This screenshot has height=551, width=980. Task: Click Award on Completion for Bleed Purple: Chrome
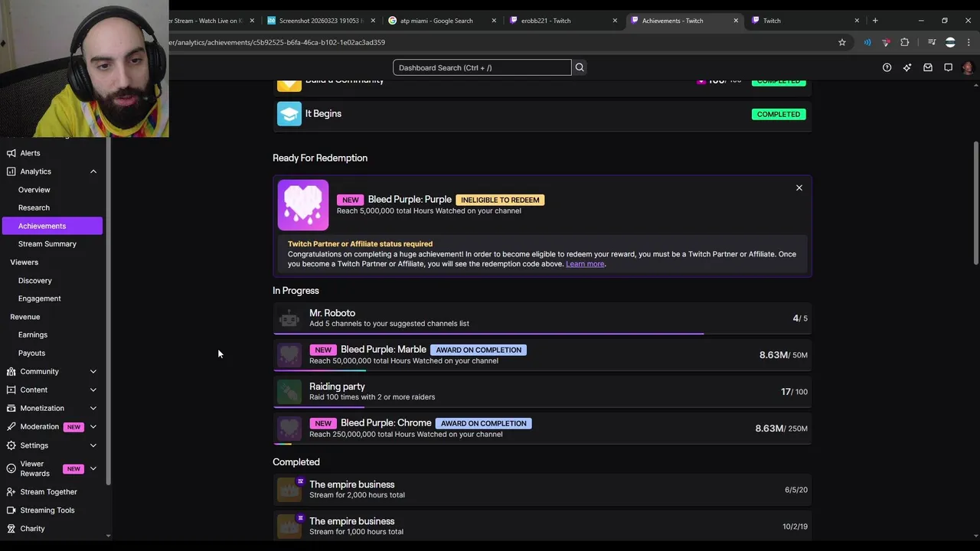coord(484,423)
